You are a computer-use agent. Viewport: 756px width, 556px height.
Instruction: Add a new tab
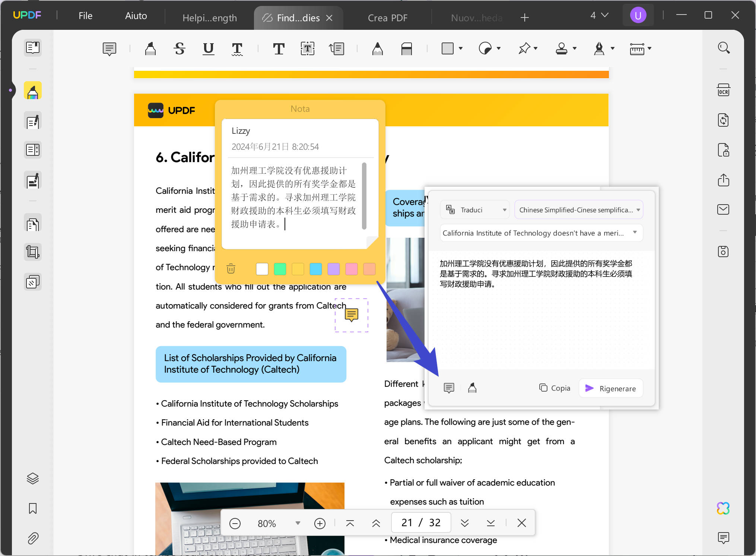[x=525, y=18]
